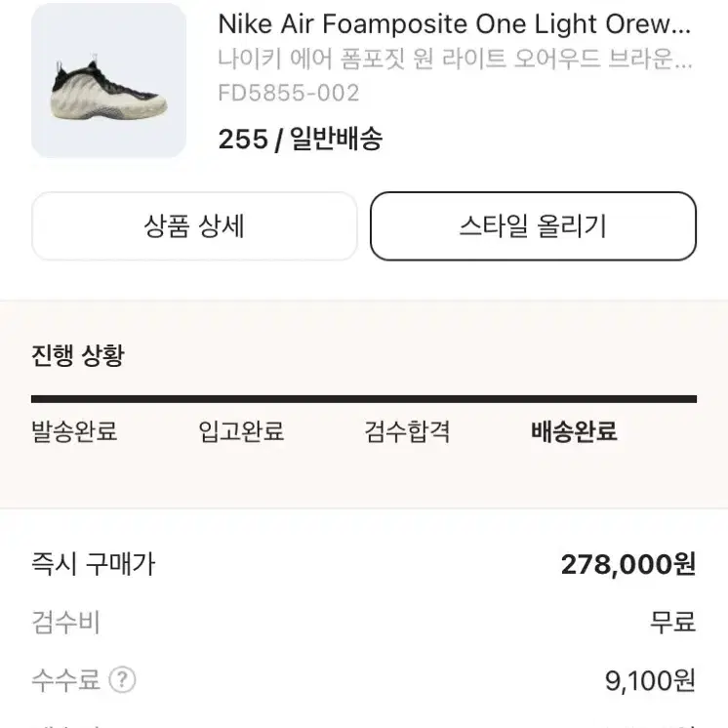This screenshot has height=728, width=728.
Task: Select the 발송완료 progress step
Action: point(74,431)
